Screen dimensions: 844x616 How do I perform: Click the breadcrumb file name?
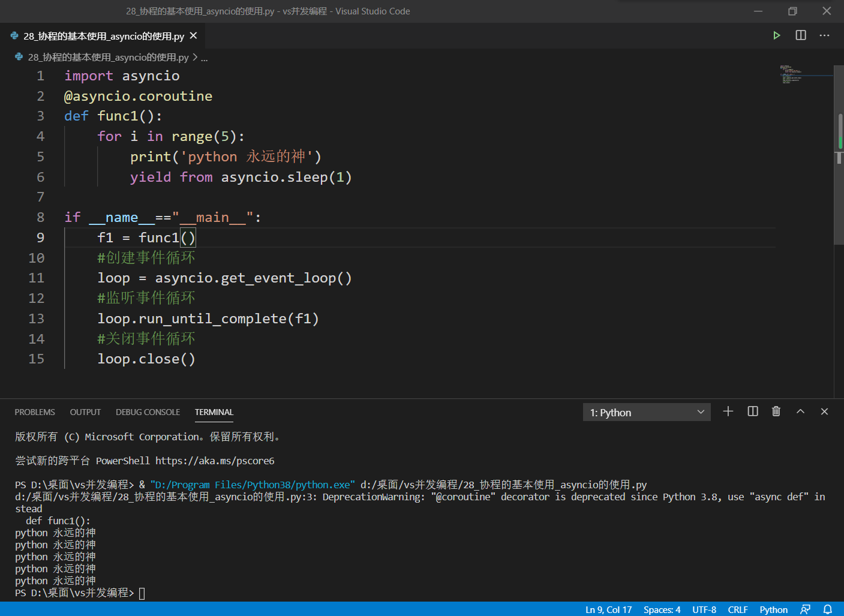pyautogui.click(x=108, y=58)
